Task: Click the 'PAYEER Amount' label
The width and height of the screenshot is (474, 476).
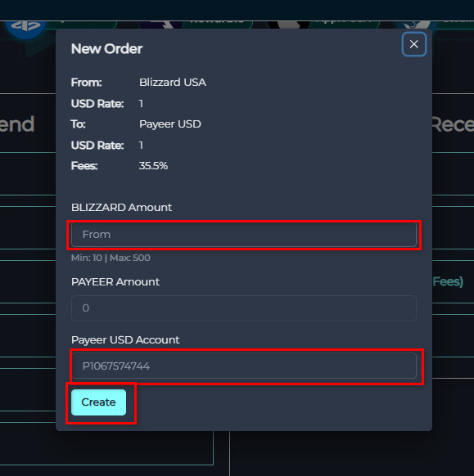Action: tap(115, 281)
